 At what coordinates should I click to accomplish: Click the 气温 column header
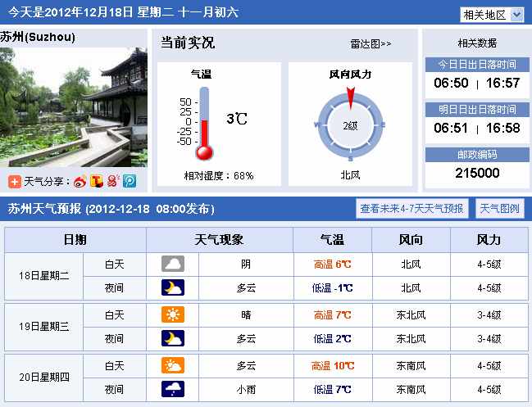point(332,240)
